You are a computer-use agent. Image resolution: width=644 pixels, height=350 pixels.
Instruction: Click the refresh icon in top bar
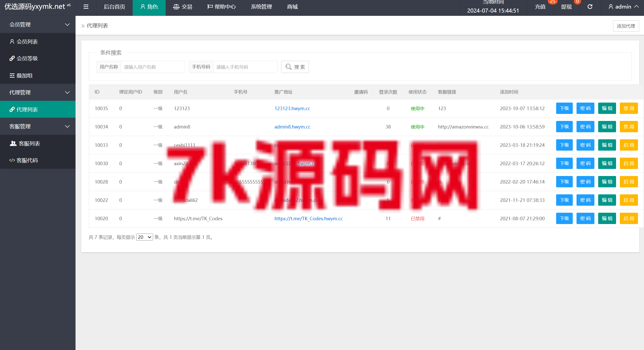[x=590, y=7]
